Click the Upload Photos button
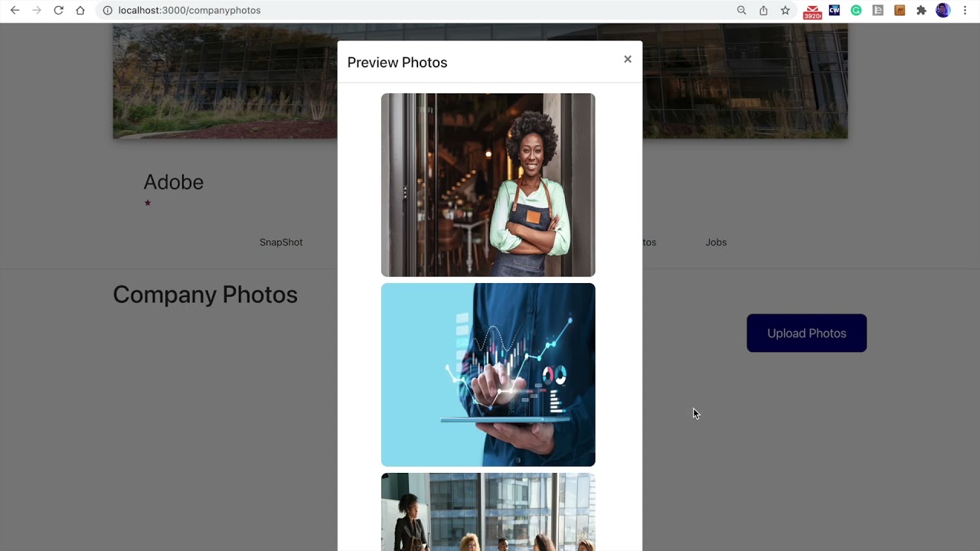The height and width of the screenshot is (551, 980). [806, 333]
